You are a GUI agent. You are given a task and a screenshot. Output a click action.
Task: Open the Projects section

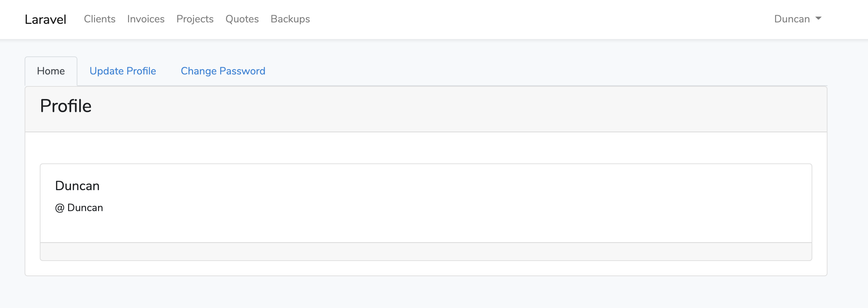coord(195,19)
